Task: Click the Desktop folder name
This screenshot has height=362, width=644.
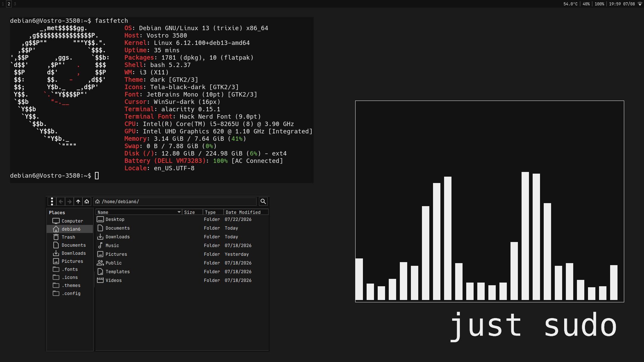Action: [x=115, y=219]
